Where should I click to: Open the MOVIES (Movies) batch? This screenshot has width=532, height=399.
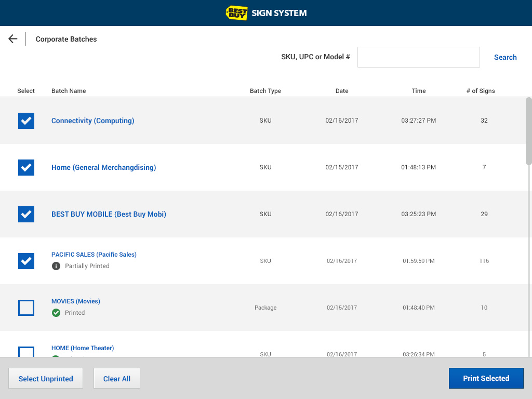(76, 301)
